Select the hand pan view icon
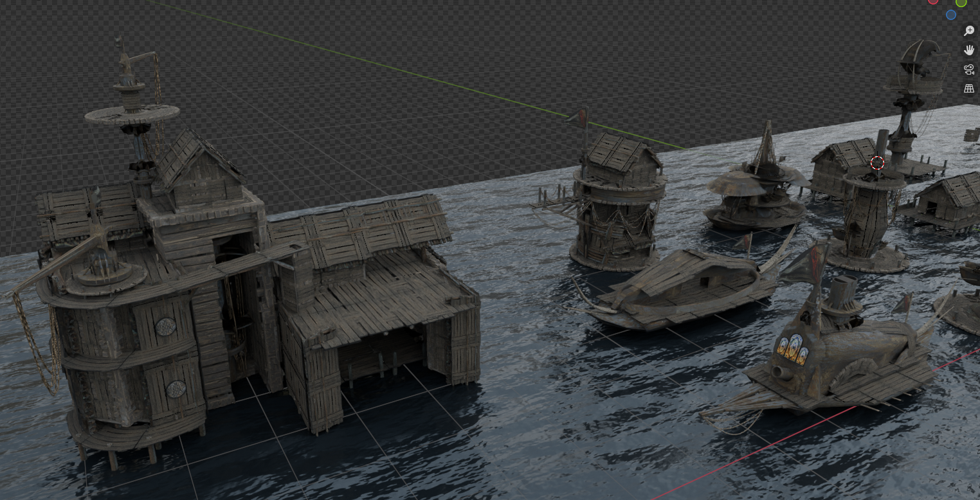The width and height of the screenshot is (980, 500). tap(969, 50)
